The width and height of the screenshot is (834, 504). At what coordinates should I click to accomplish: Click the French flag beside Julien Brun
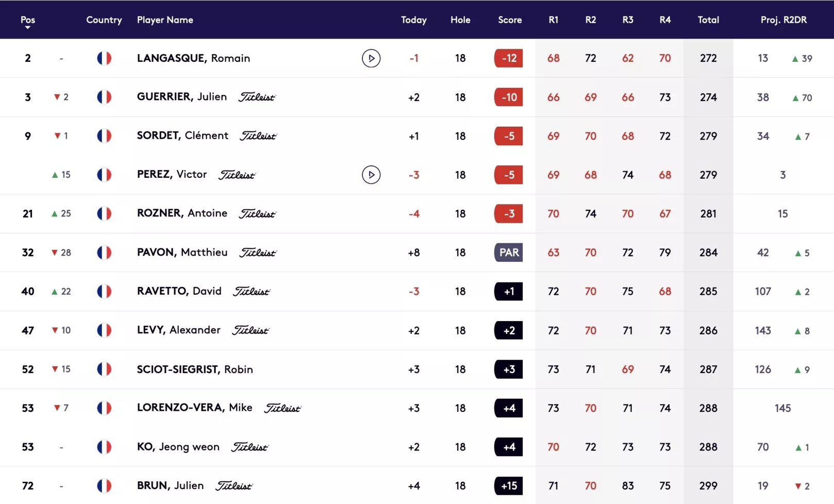point(104,485)
